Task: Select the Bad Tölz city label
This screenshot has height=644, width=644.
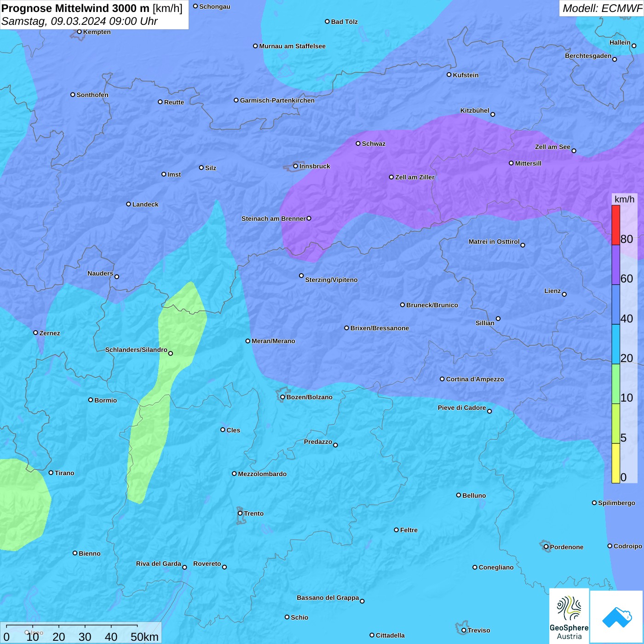Action: tap(344, 22)
